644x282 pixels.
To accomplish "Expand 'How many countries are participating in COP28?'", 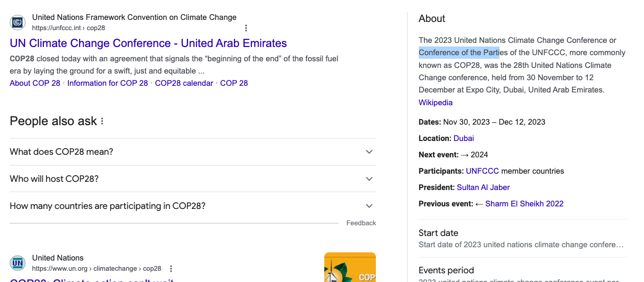I will 193,206.
